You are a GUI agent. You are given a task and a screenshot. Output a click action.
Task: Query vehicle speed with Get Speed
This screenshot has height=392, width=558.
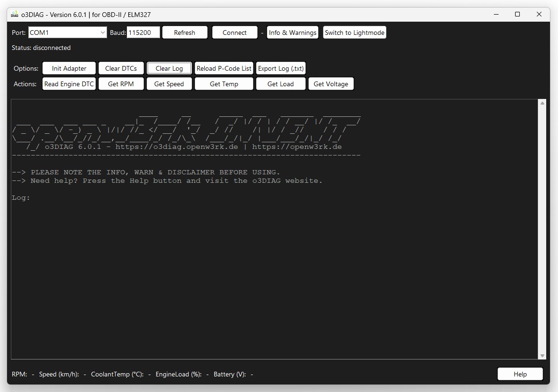pos(169,83)
